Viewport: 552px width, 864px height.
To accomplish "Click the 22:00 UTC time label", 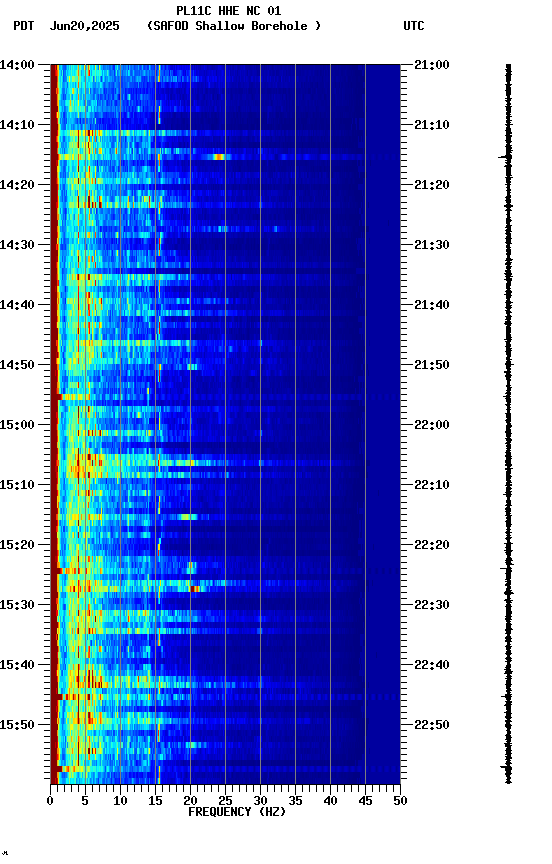I will point(432,425).
